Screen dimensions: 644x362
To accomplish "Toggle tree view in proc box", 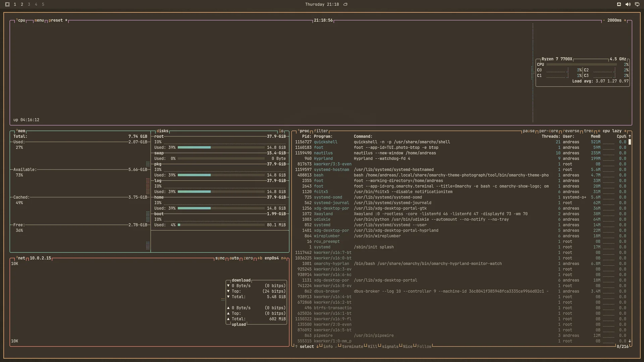I will 589,131.
